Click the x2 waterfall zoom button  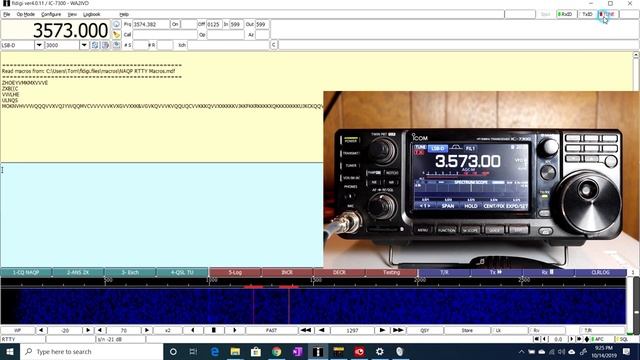click(168, 330)
